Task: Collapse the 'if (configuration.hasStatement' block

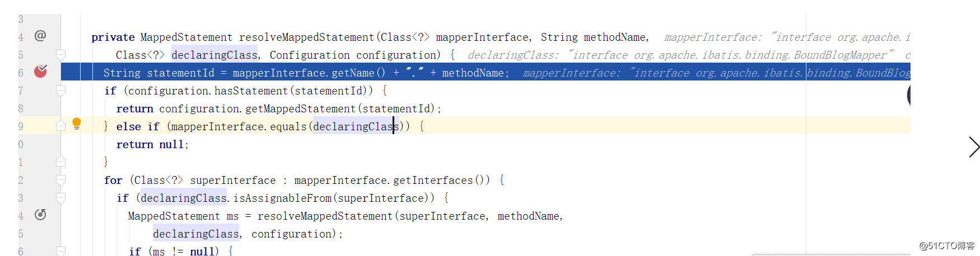Action: (61, 91)
